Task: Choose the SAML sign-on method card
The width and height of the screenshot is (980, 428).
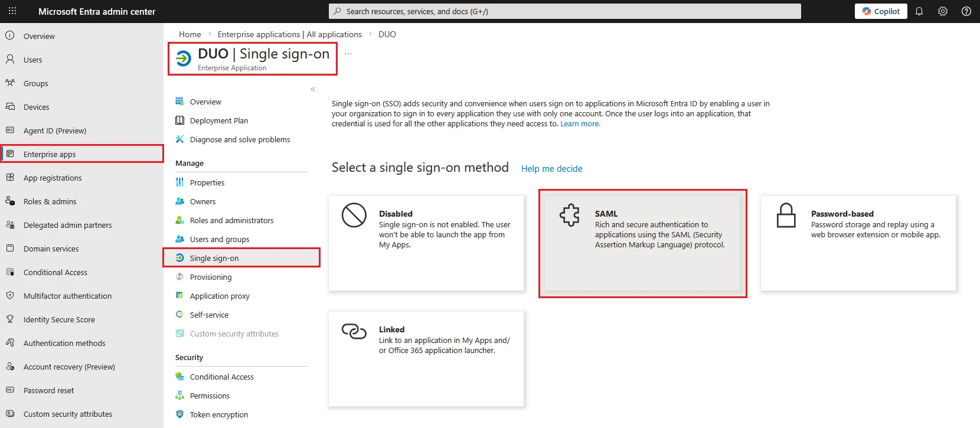Action: pyautogui.click(x=642, y=243)
